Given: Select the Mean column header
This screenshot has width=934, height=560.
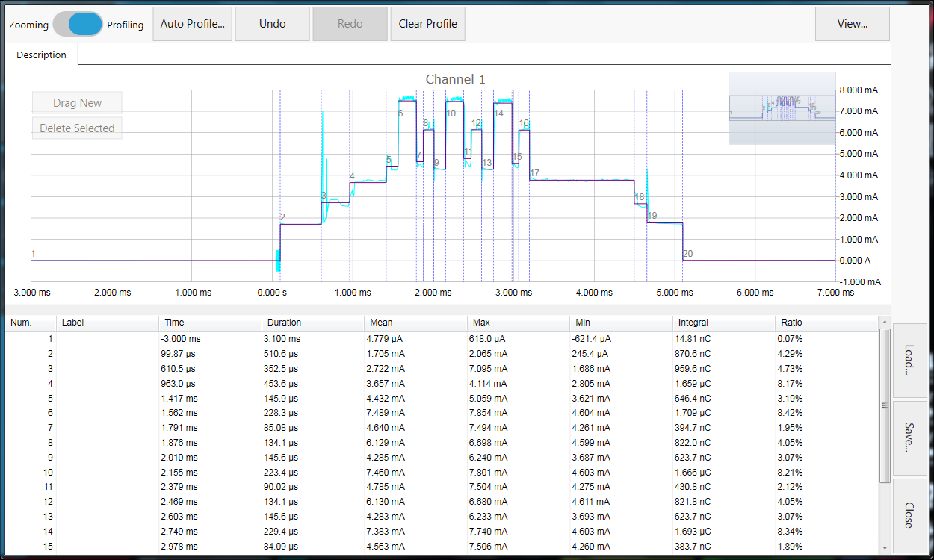Looking at the screenshot, I should pos(416,323).
